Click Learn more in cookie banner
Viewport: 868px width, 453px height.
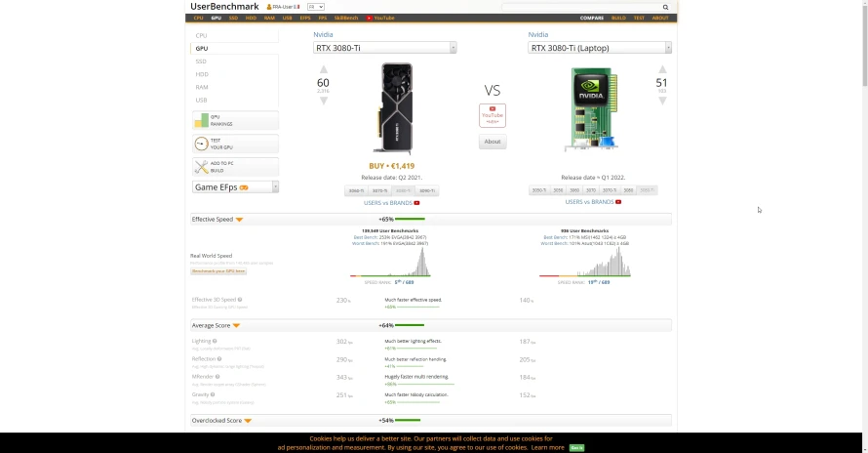pos(547,447)
